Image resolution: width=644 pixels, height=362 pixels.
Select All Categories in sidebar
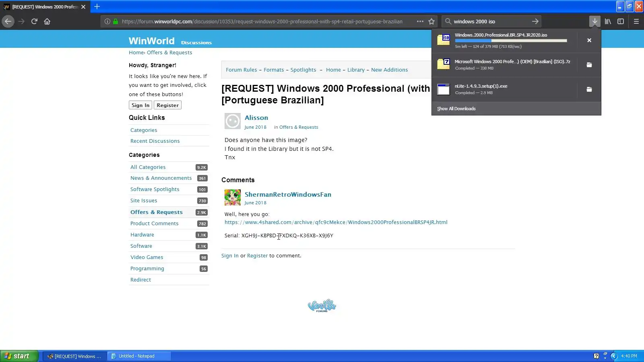pyautogui.click(x=148, y=167)
